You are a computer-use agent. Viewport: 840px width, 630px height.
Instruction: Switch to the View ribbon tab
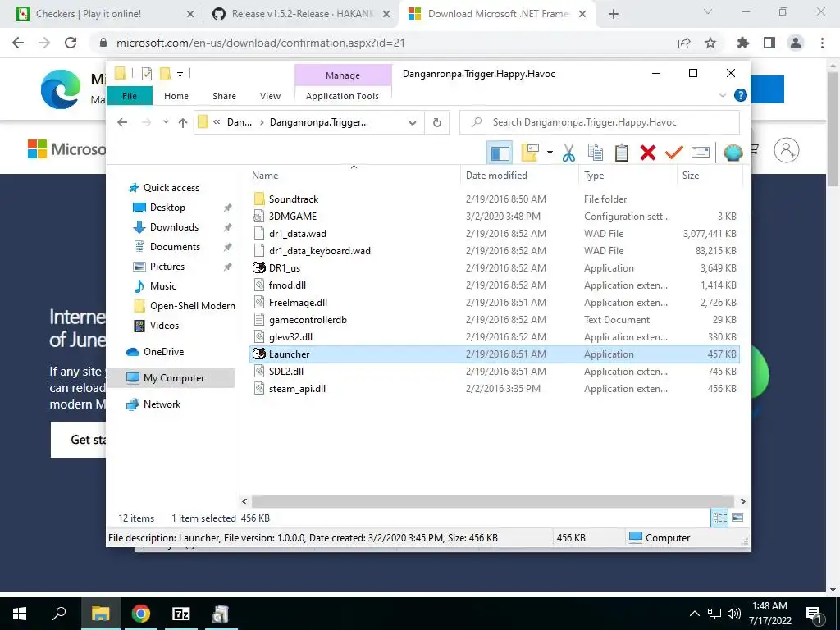coord(270,96)
